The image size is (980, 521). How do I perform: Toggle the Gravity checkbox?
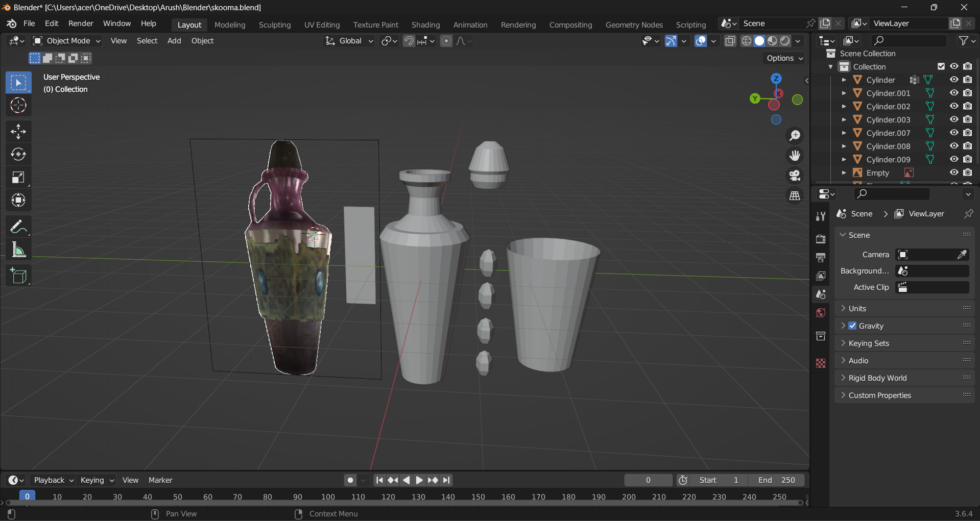pyautogui.click(x=852, y=326)
